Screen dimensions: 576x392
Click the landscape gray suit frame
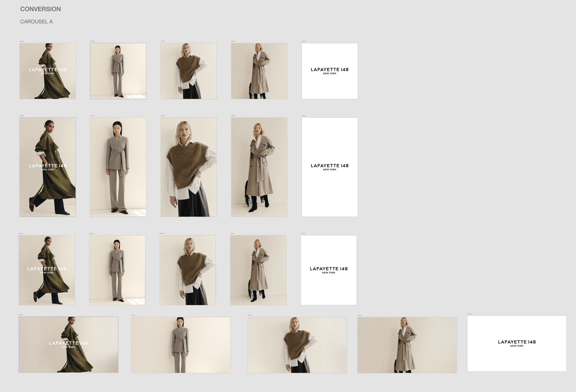(181, 345)
